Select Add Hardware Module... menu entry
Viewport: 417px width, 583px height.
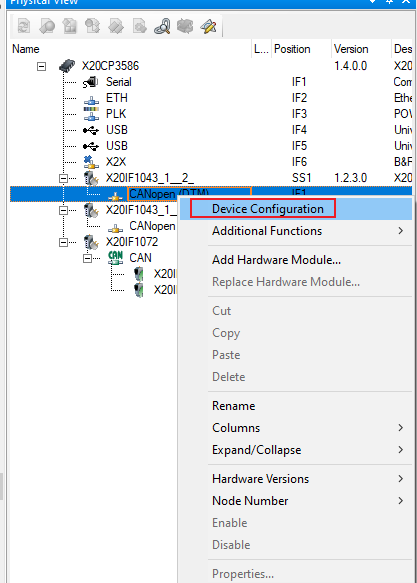(295, 260)
